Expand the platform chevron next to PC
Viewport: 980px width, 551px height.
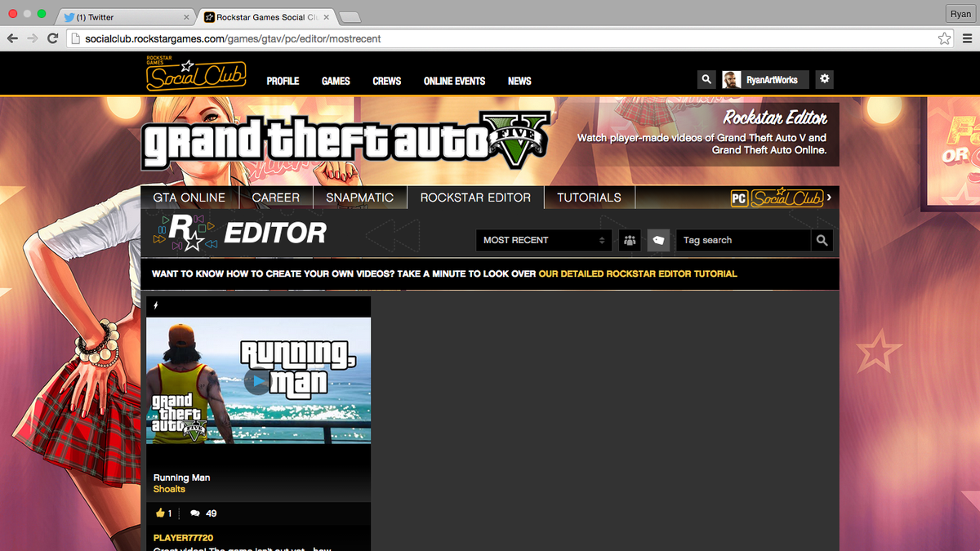pyautogui.click(x=829, y=198)
